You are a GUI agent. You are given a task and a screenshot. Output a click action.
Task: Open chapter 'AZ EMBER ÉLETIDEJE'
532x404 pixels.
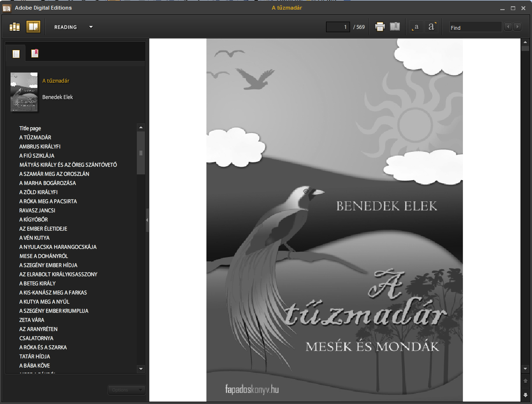coord(43,229)
